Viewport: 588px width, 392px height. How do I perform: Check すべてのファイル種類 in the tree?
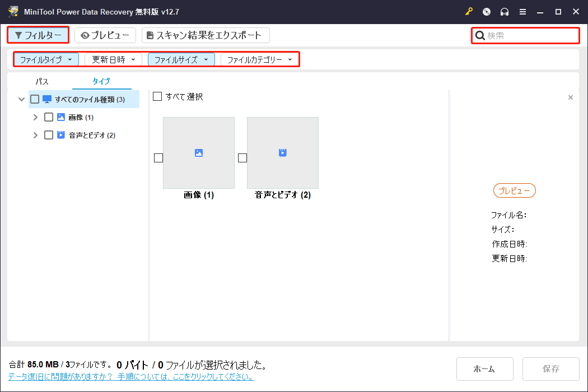[35, 99]
